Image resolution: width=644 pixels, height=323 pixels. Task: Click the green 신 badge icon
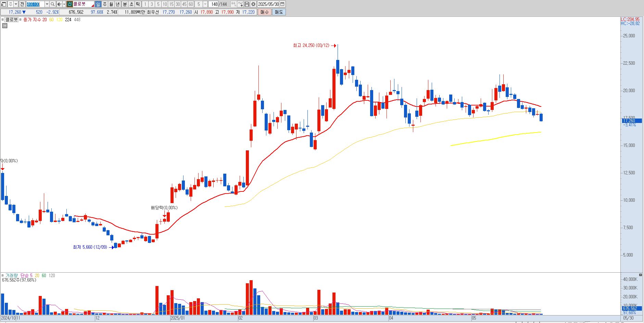(x=70, y=4)
